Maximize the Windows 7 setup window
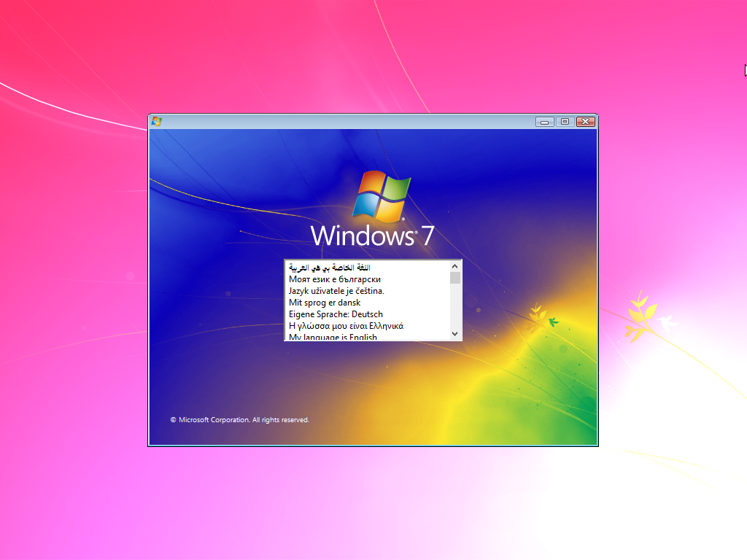 point(565,122)
